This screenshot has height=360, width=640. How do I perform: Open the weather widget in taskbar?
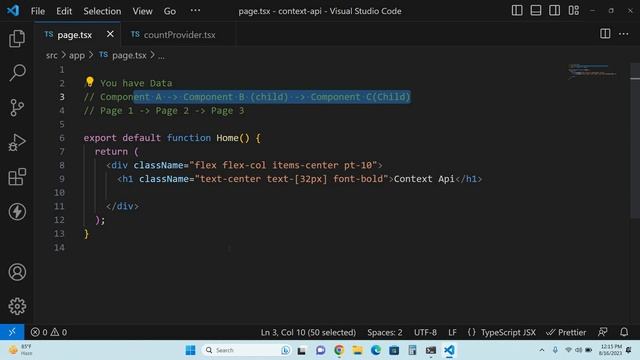pos(21,350)
